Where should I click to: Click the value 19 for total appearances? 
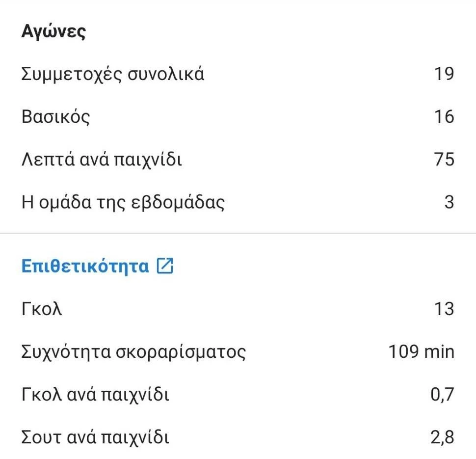[446, 74]
